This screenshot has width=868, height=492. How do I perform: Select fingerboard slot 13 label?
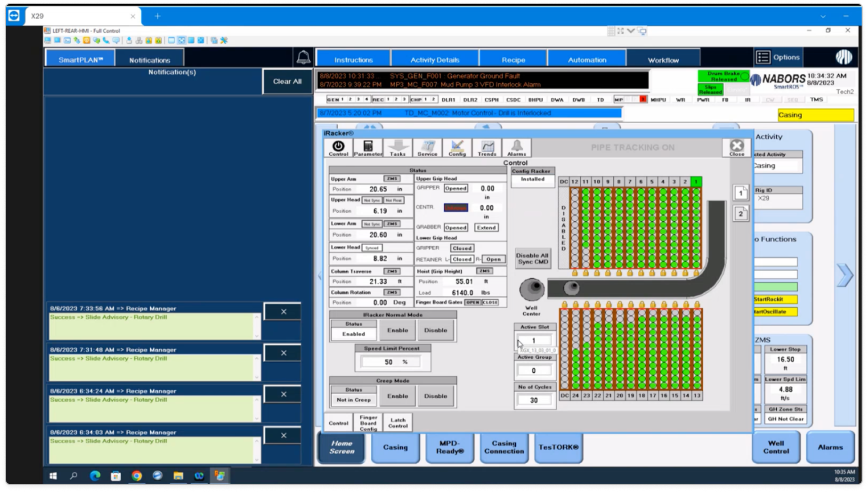[696, 396]
